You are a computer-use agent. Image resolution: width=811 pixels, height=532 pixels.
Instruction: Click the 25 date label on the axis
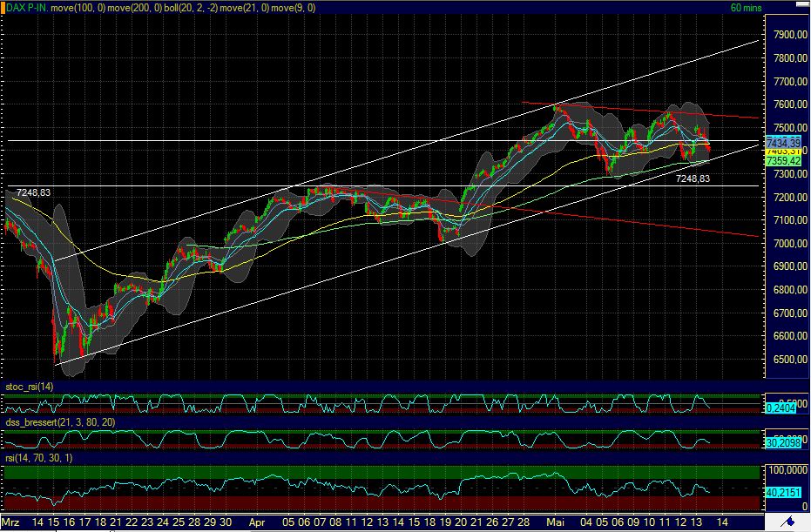click(x=179, y=522)
